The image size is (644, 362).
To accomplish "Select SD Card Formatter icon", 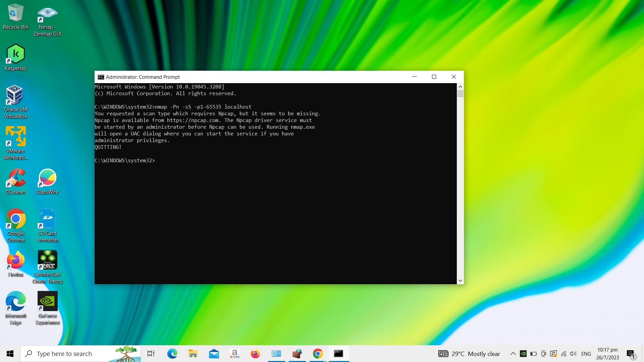I will 47,226.
